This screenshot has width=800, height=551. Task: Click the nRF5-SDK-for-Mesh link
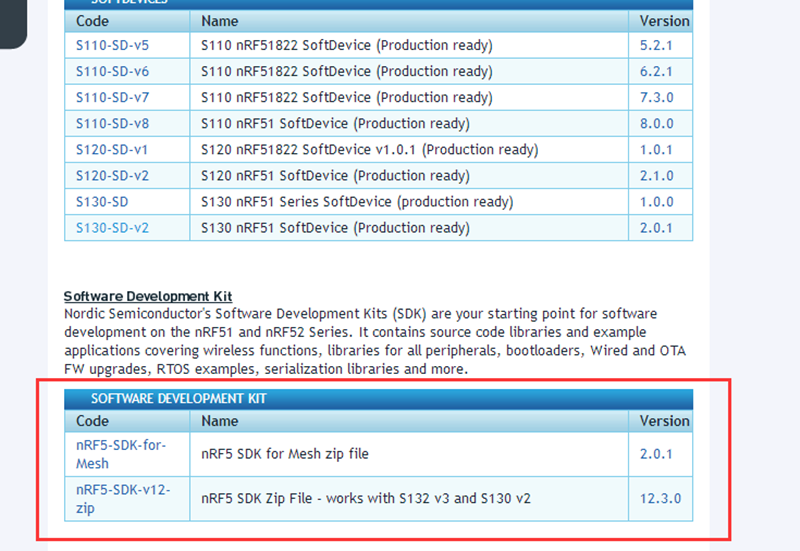tap(119, 454)
